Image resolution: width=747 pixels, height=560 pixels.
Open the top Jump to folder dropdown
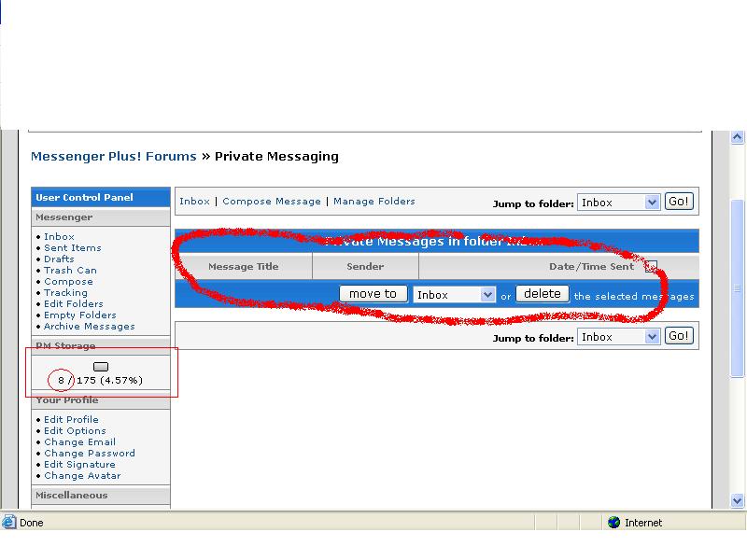618,203
